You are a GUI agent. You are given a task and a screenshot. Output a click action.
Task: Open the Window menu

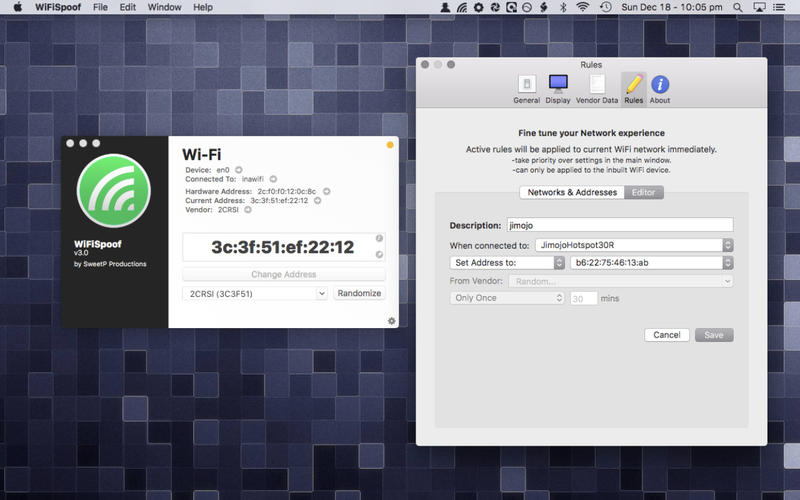(164, 7)
